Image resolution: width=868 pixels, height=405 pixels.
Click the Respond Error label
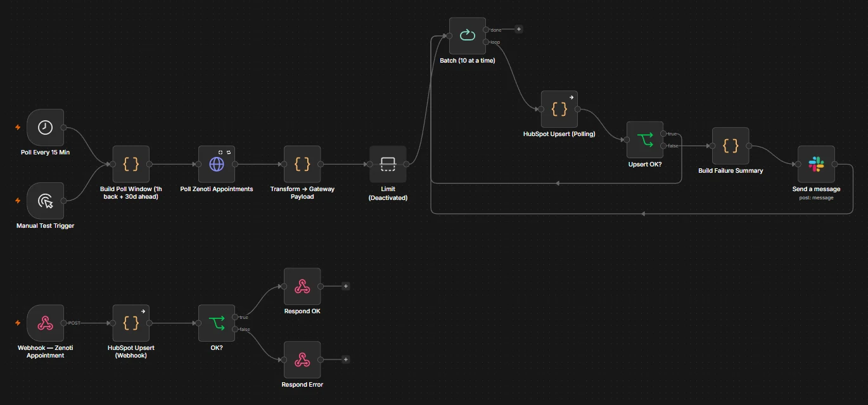click(302, 385)
